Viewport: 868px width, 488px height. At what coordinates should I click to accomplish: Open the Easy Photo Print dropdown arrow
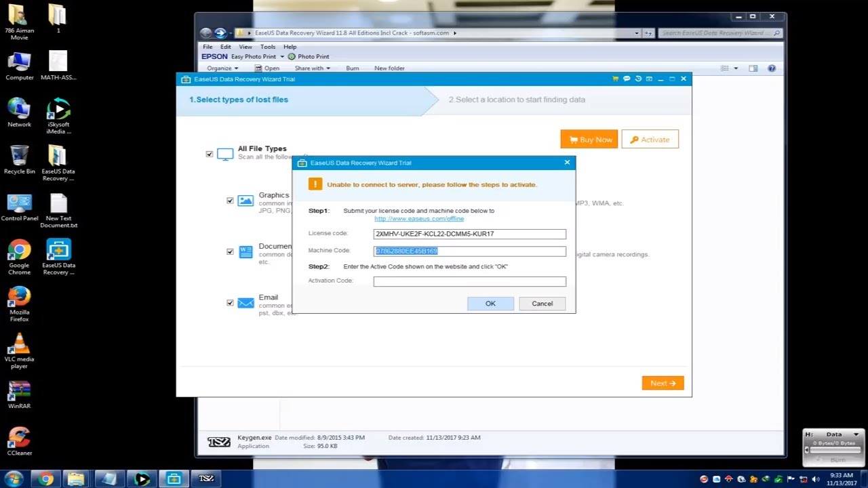pos(282,57)
